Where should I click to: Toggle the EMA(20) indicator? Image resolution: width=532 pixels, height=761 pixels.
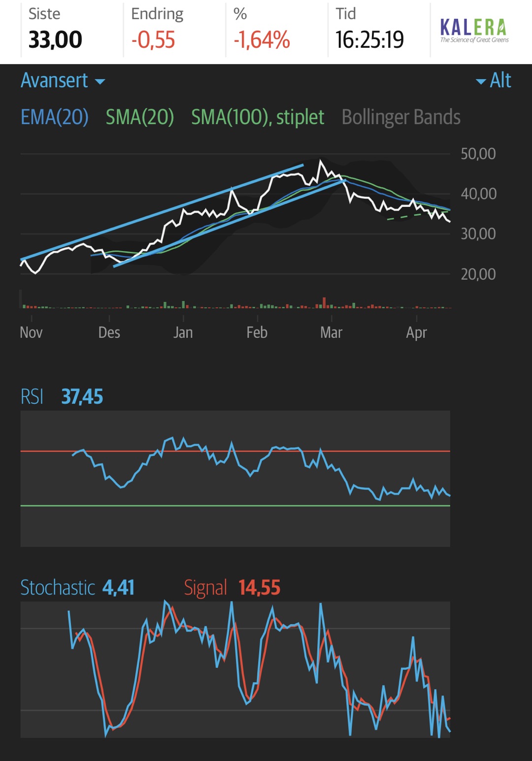(x=55, y=117)
